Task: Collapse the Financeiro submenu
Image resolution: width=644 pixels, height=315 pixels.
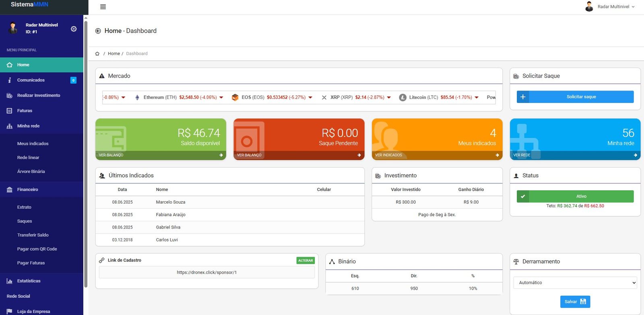Action: click(41, 189)
